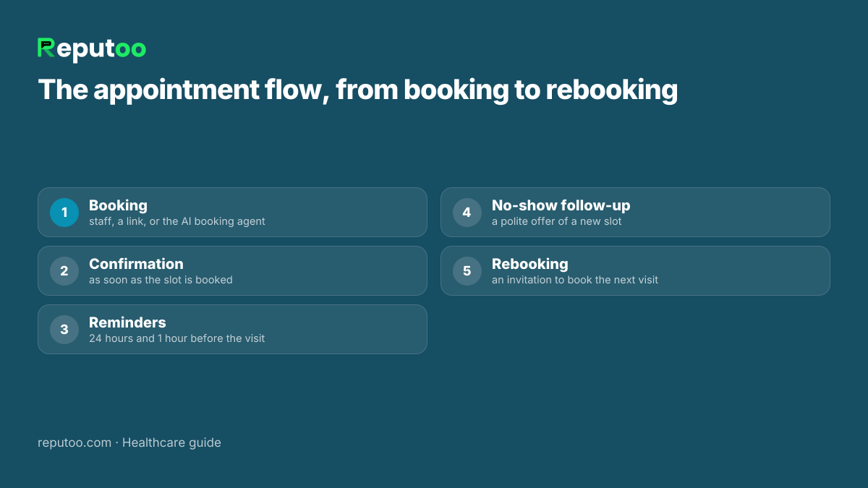868x488 pixels.
Task: Click the slide title about appointment flow
Action: coord(357,90)
